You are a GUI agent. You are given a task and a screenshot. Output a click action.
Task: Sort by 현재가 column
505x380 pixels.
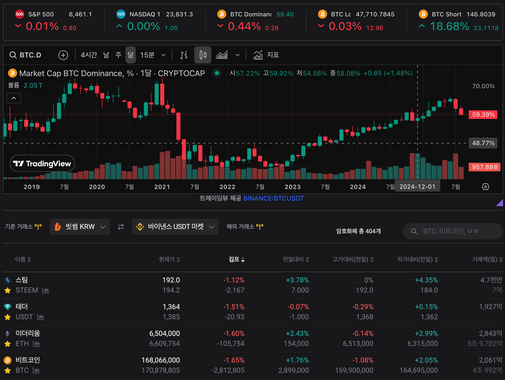(169, 259)
